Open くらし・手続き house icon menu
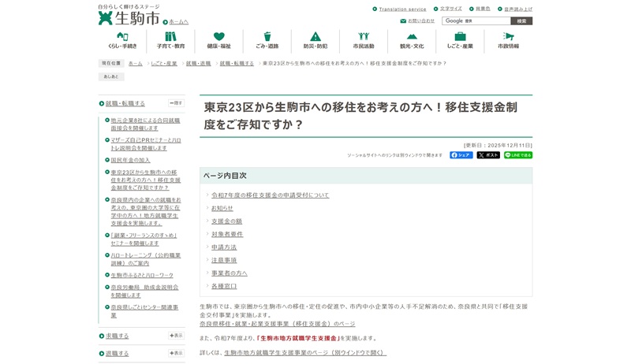Viewport: 631px width, 364px height. click(122, 41)
